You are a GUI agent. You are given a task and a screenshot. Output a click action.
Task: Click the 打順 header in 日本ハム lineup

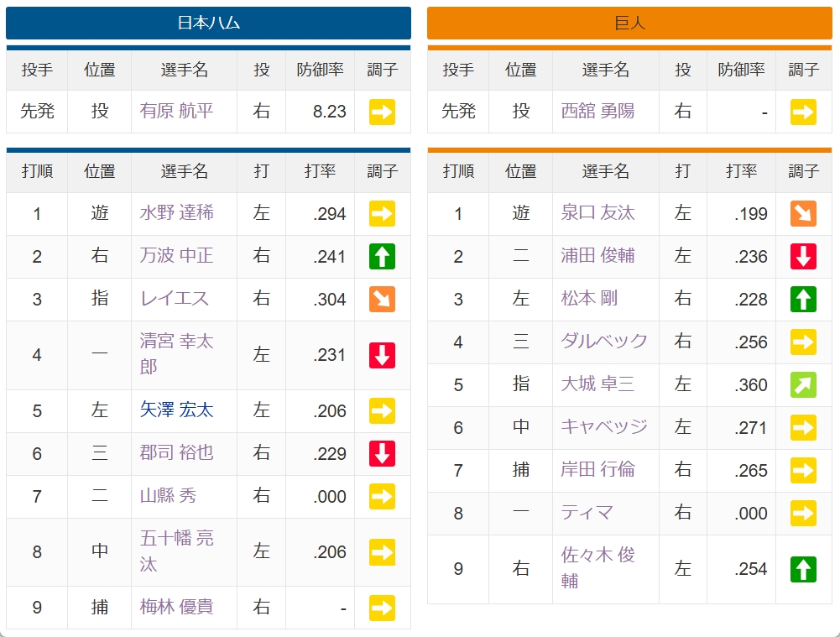[x=37, y=171]
